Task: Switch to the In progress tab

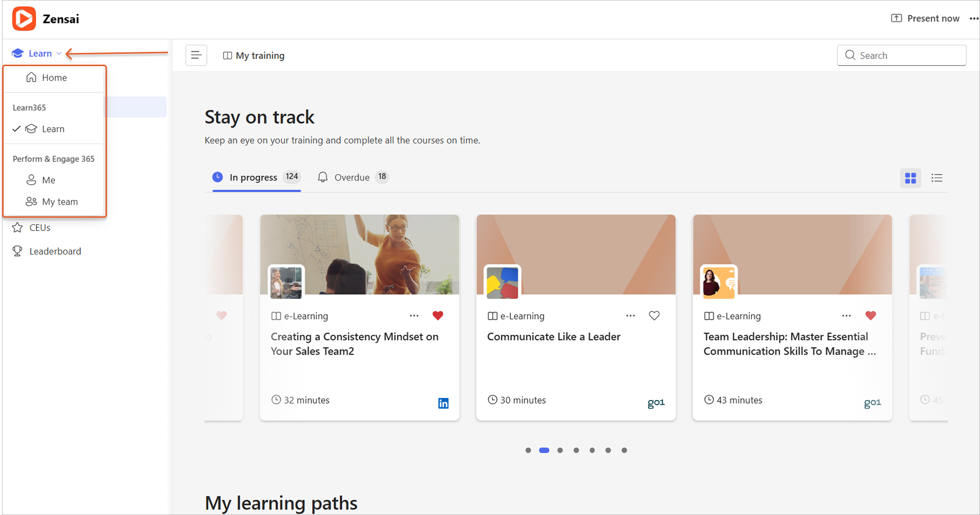Action: tap(256, 177)
